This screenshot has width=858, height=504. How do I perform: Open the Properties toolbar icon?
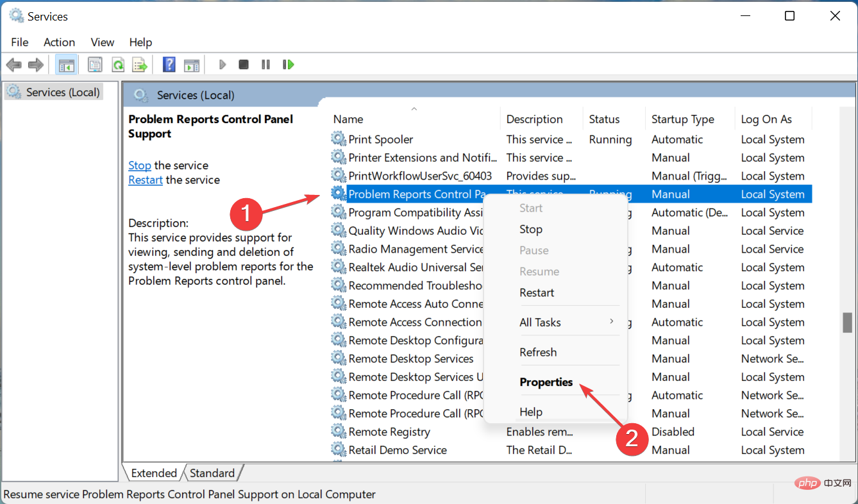95,64
